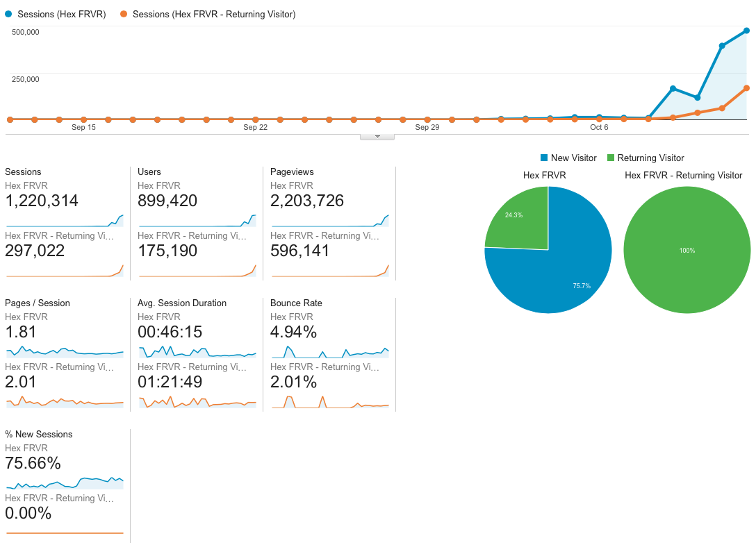Viewport: 756px width, 545px height.
Task: Click green Returning Visitor legend swatch
Action: [x=610, y=158]
